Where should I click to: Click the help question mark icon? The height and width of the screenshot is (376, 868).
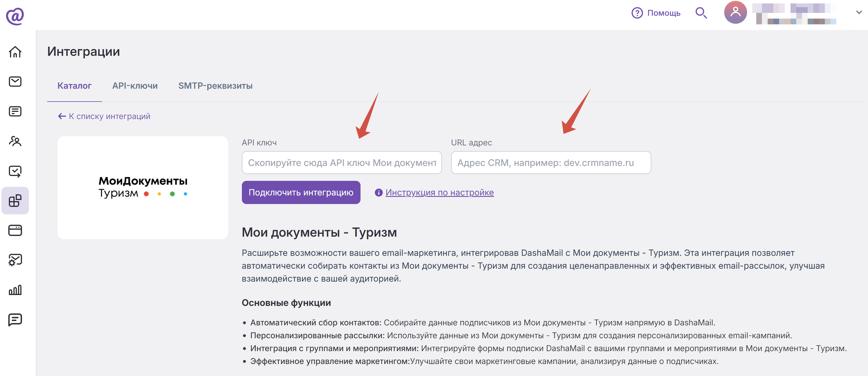637,13
